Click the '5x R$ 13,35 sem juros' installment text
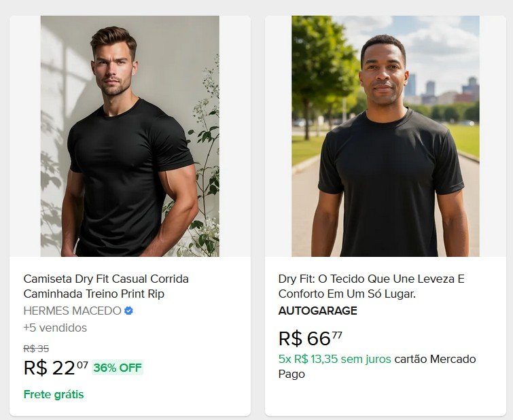513x420 pixels. click(335, 359)
